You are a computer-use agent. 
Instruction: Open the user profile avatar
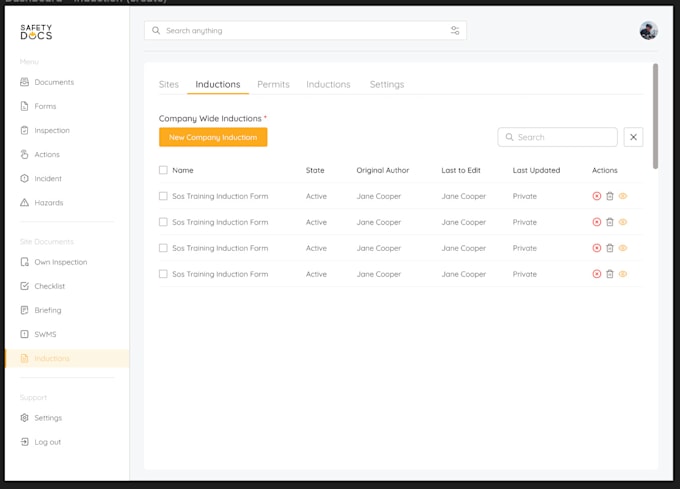coord(648,30)
